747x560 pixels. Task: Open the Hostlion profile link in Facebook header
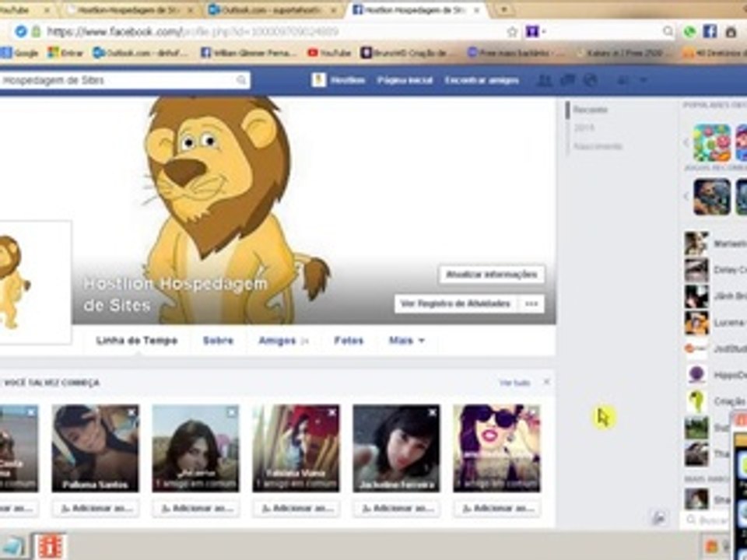(x=338, y=80)
